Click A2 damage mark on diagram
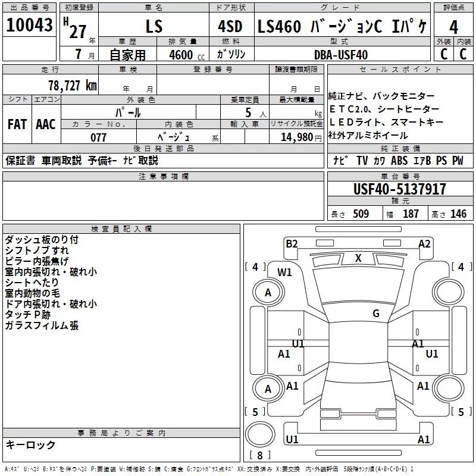 tap(424, 243)
